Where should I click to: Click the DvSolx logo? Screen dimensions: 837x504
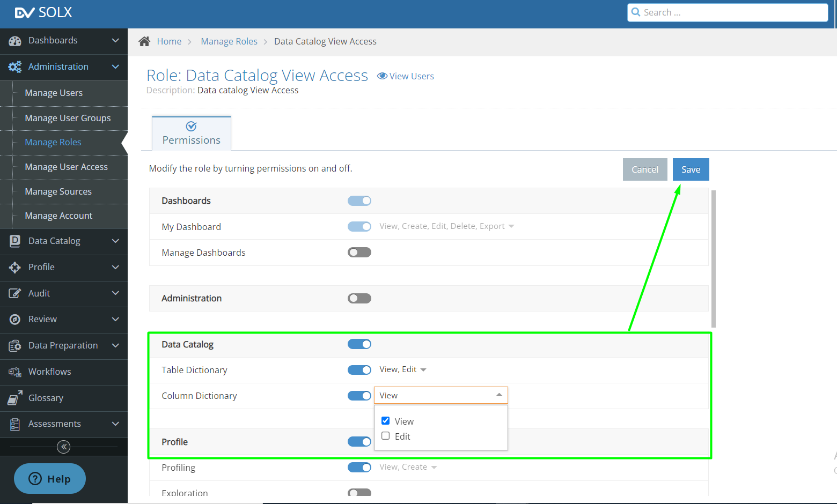pyautogui.click(x=43, y=12)
